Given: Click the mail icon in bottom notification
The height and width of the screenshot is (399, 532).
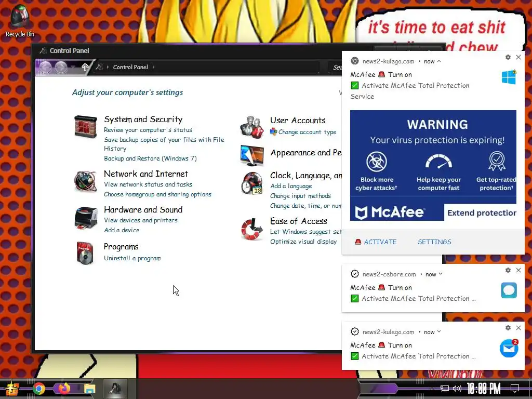Looking at the screenshot, I should pos(509,348).
